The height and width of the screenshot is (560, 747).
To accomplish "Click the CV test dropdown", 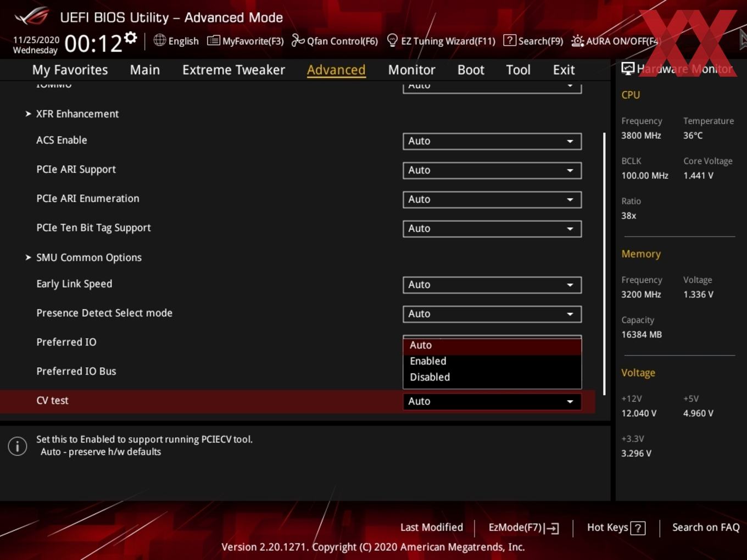I will 492,401.
